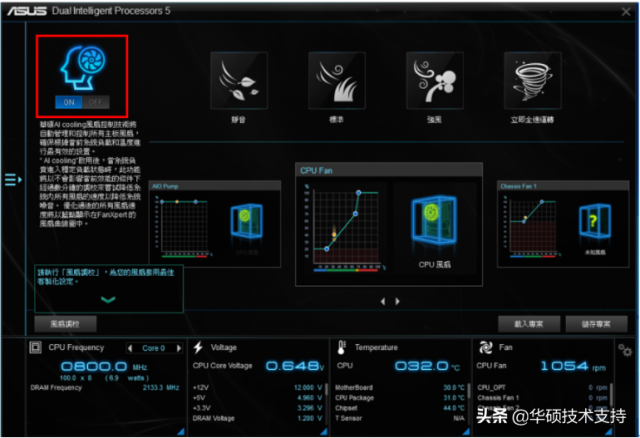
Task: Select the Silent fan mode leaf icon
Action: coord(239,80)
